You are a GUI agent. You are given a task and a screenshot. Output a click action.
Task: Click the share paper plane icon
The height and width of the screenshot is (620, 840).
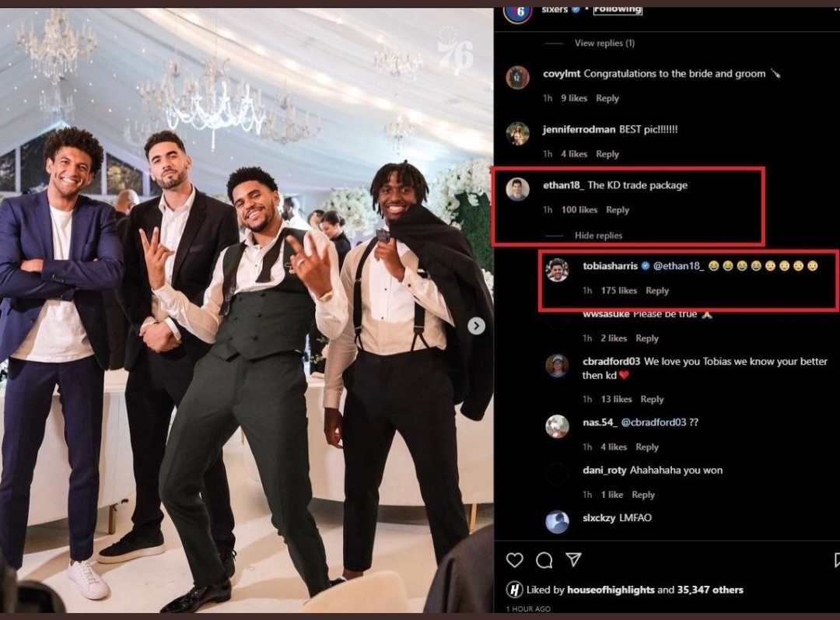point(573,560)
